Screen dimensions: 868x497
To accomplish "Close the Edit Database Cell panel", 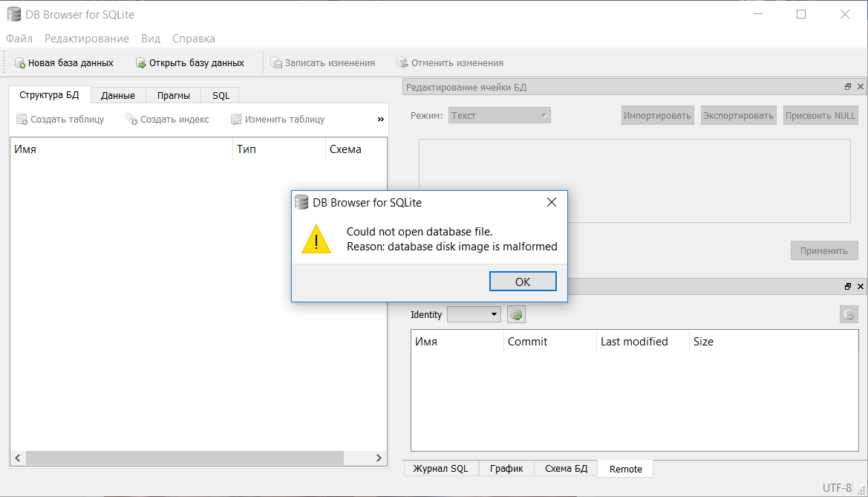I will [861, 86].
